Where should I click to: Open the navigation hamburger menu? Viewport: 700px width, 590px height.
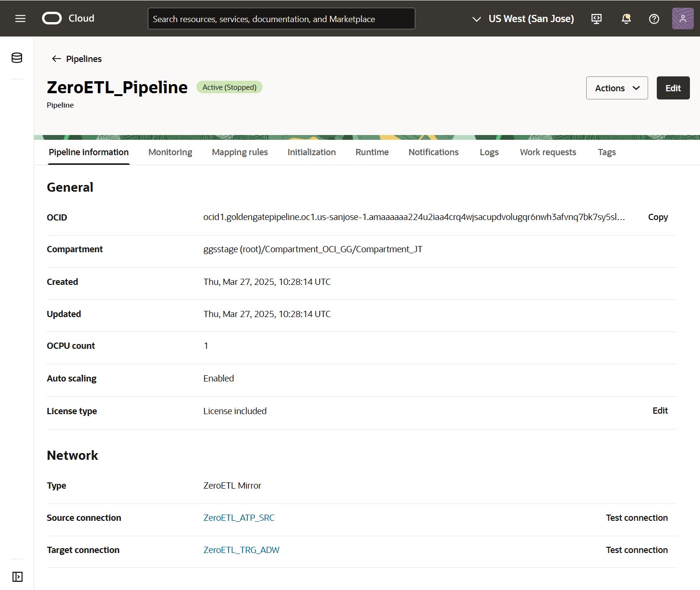[x=20, y=18]
